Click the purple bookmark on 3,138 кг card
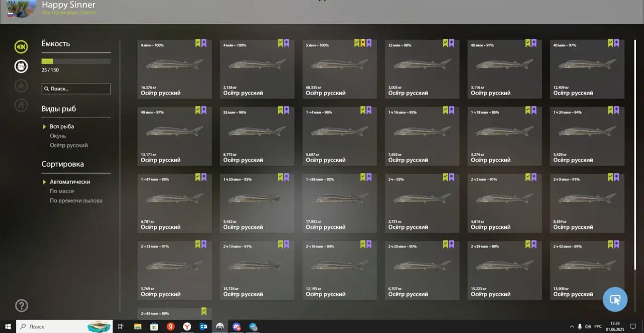The width and height of the screenshot is (644, 333). 286,43
